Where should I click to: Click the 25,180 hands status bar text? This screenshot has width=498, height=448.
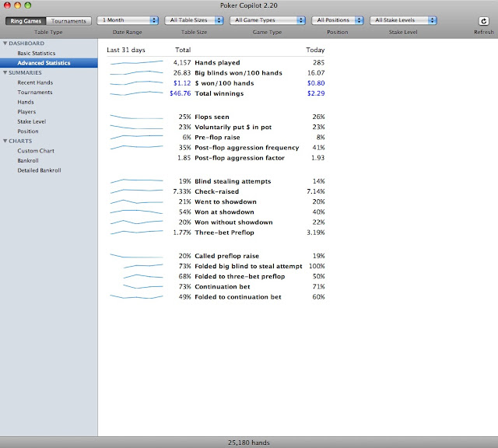click(249, 443)
